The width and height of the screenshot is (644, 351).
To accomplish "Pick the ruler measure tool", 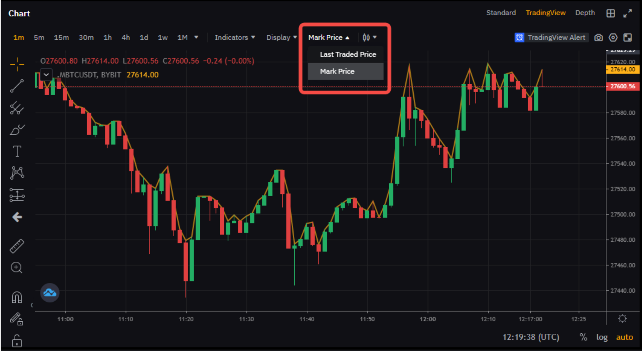I will (17, 246).
